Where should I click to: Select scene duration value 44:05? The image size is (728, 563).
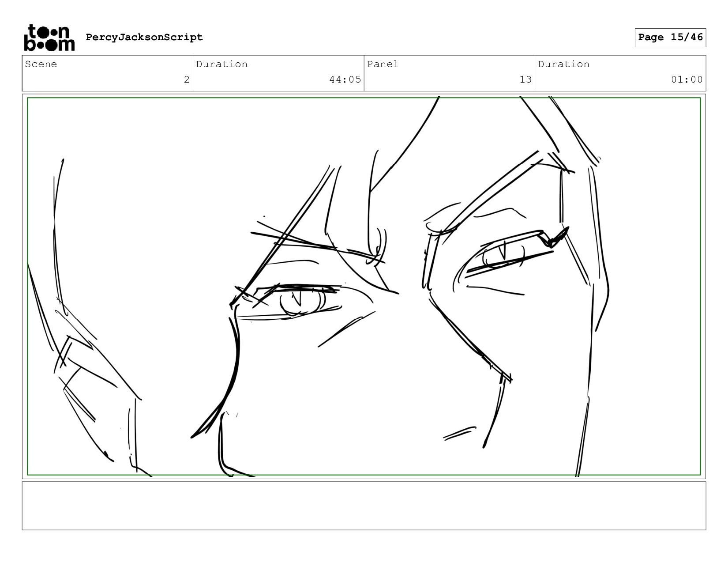point(345,79)
